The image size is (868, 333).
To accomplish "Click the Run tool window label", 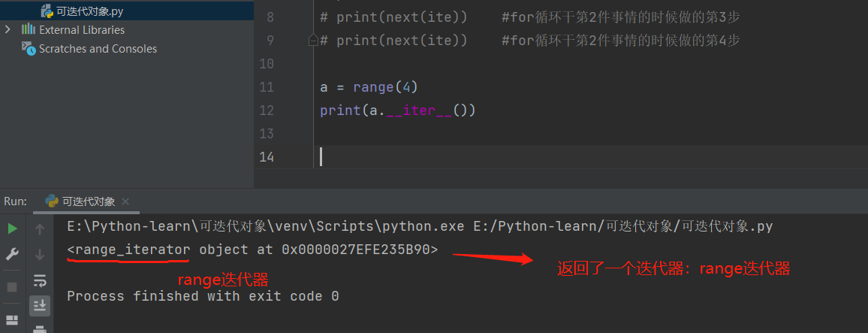I will 15,201.
